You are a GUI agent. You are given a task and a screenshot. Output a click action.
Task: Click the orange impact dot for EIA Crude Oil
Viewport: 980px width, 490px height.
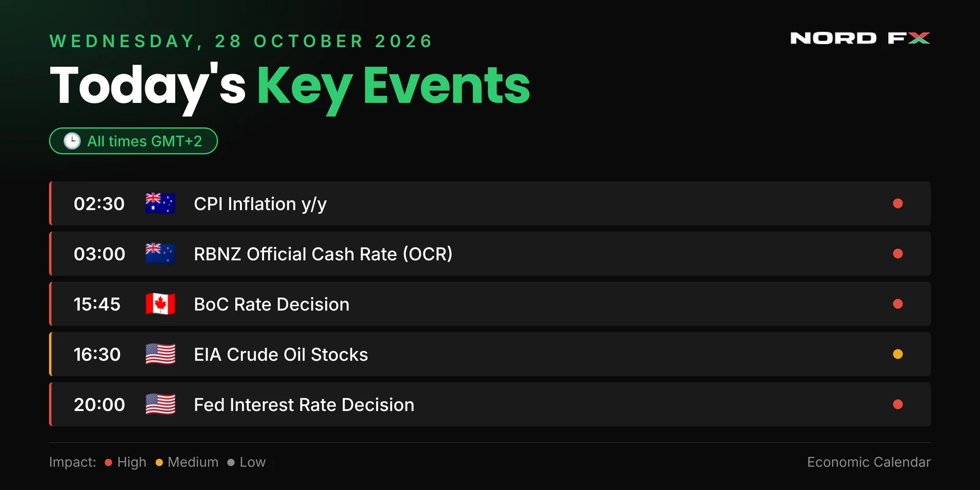coord(898,354)
